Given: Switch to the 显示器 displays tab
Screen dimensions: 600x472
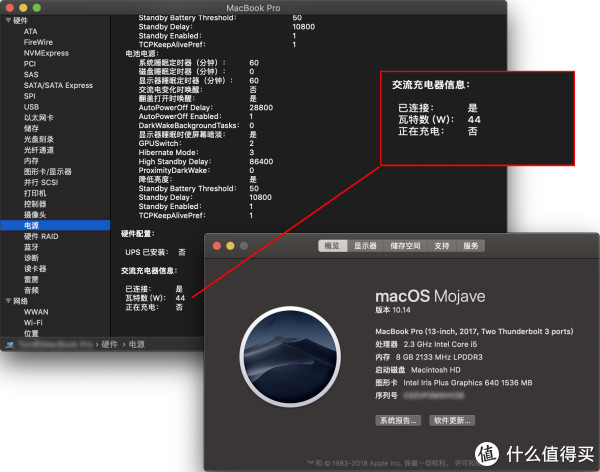Looking at the screenshot, I should (x=365, y=246).
